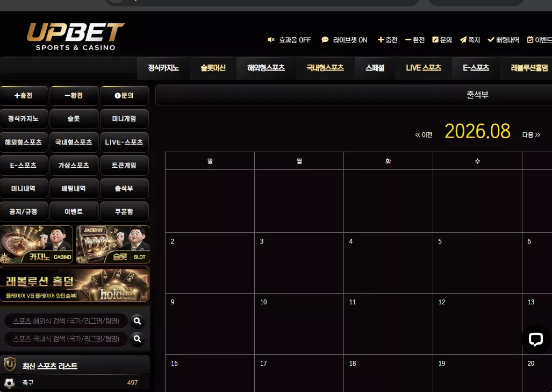
Task: Open 슬롯 from sidebar grid
Action: coord(74,119)
